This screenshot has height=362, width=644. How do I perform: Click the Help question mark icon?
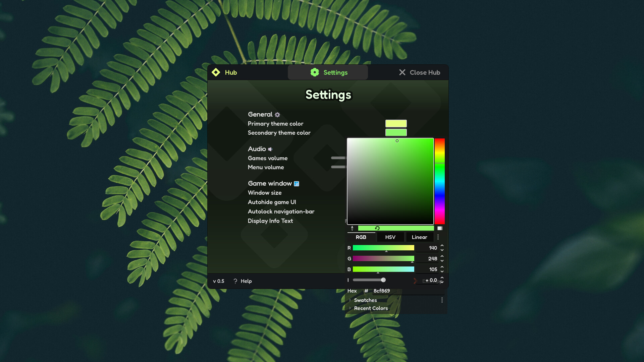235,281
